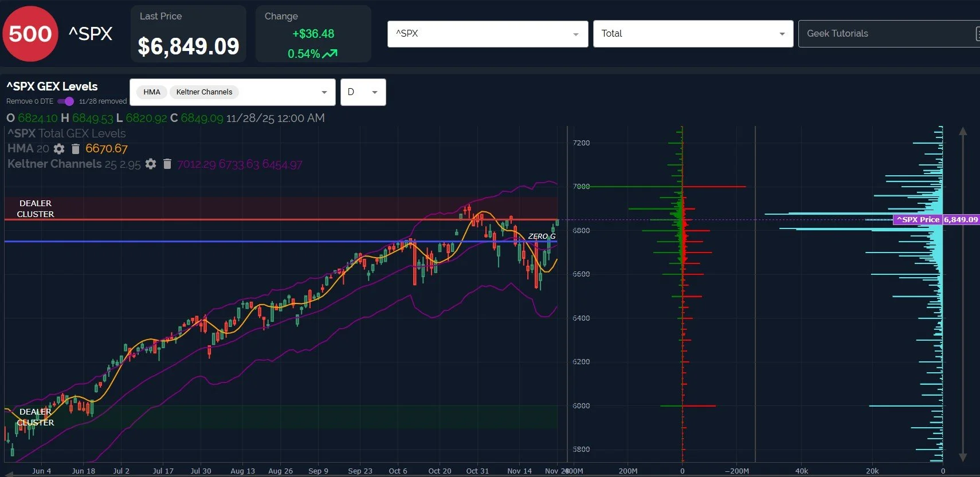Click the candle date 11/28/25 12:00 AM
980x477 pixels.
276,118
